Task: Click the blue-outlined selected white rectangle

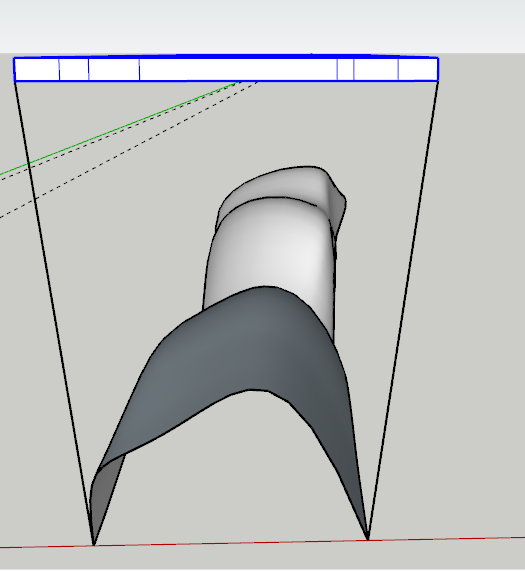Action: [x=226, y=69]
